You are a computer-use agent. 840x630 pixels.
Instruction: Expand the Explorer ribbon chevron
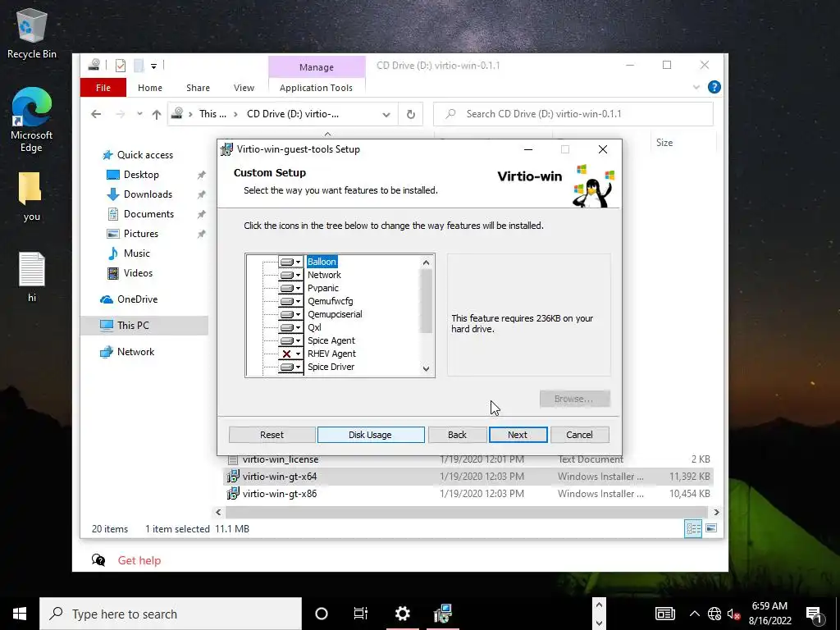click(696, 87)
